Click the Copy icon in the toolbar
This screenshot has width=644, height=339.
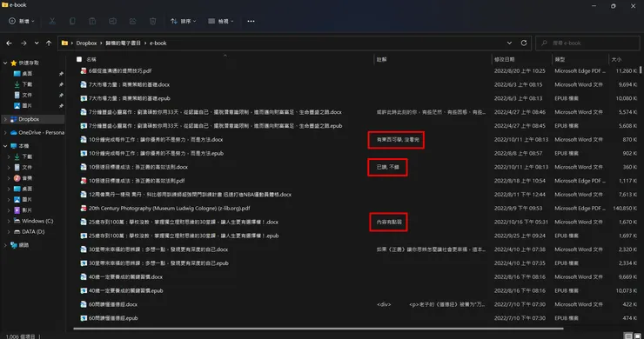(x=72, y=21)
